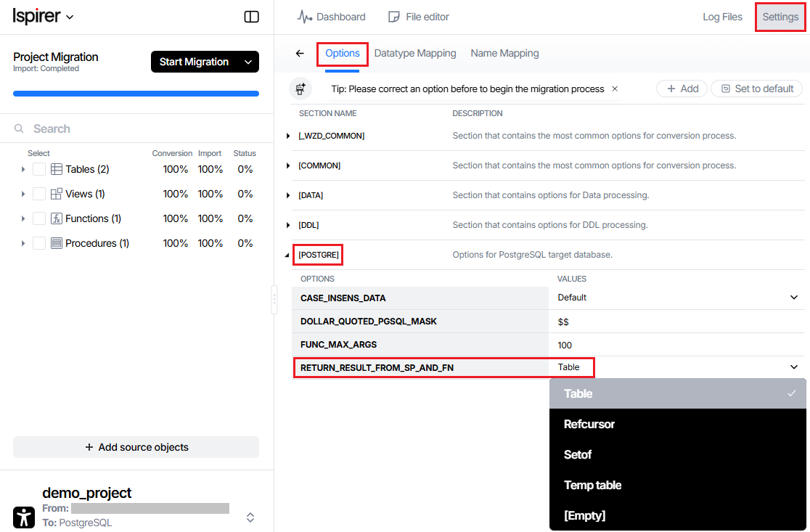Image resolution: width=810 pixels, height=532 pixels.
Task: Expand the [DDL] section row
Action: [x=288, y=226]
